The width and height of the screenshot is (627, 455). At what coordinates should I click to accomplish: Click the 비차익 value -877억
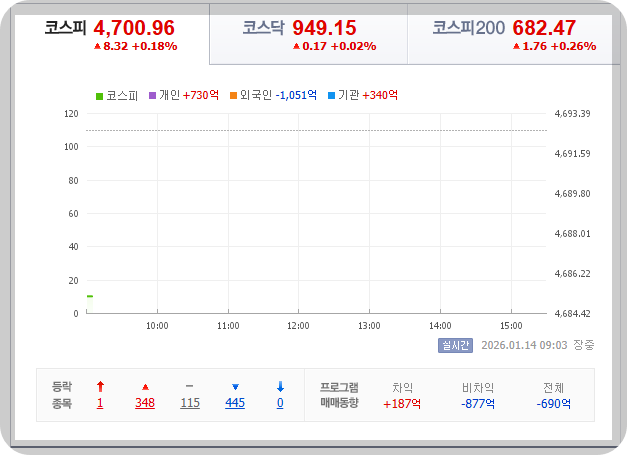pos(478,404)
